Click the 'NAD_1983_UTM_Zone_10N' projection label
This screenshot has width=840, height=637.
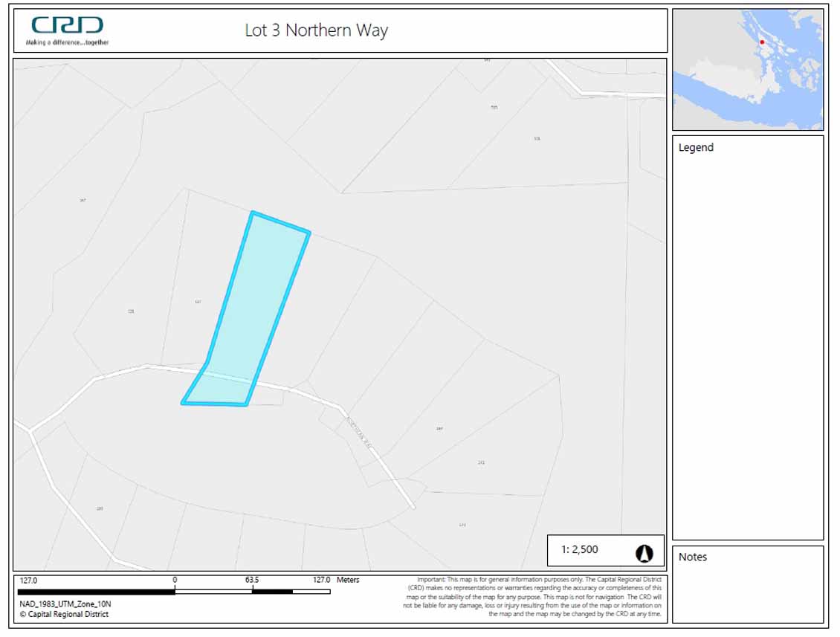click(x=65, y=604)
